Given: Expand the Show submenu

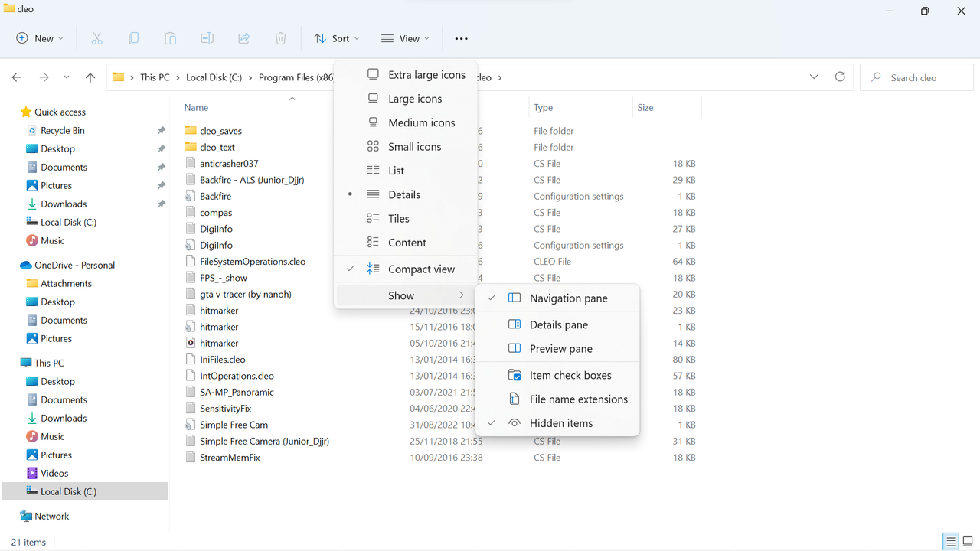Looking at the screenshot, I should pos(406,295).
